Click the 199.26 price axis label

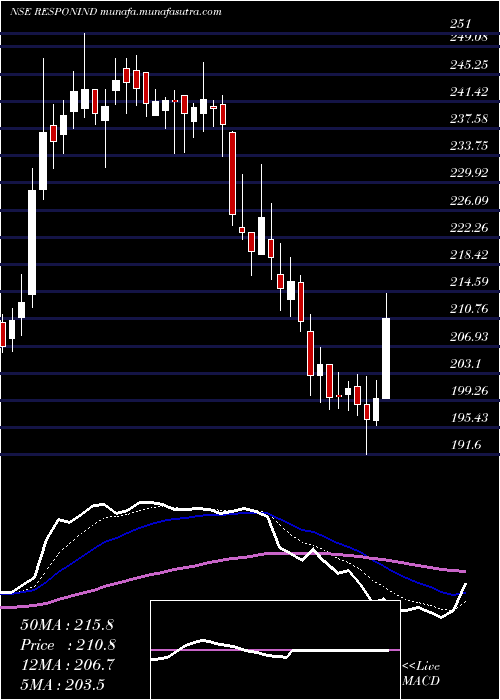click(x=468, y=391)
